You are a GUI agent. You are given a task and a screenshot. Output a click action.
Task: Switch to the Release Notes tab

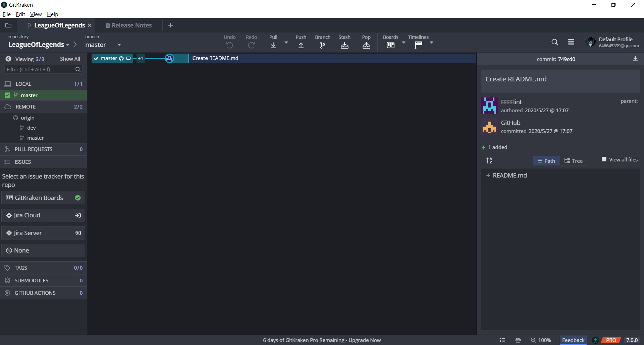point(129,25)
